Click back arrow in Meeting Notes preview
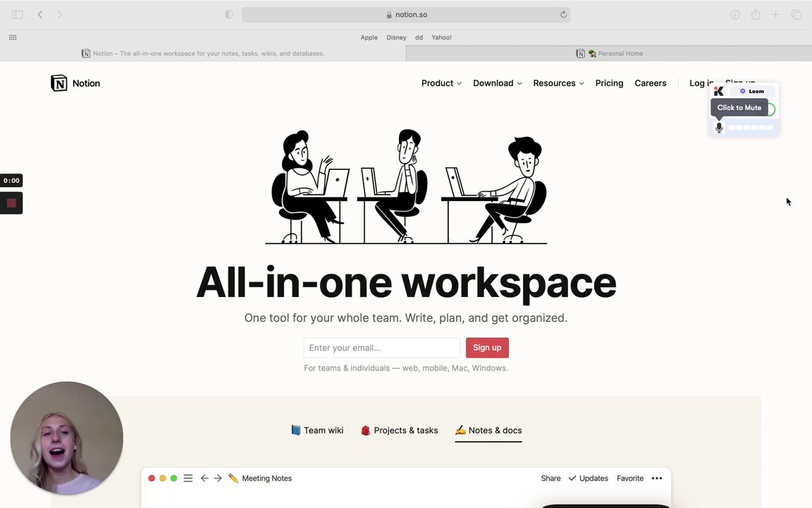This screenshot has height=508, width=812. [204, 478]
